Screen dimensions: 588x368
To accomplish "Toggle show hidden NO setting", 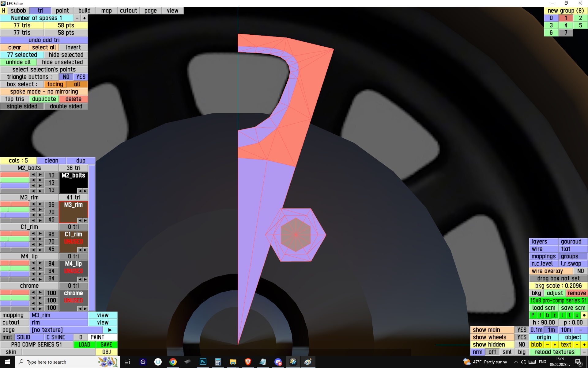I will tap(522, 345).
